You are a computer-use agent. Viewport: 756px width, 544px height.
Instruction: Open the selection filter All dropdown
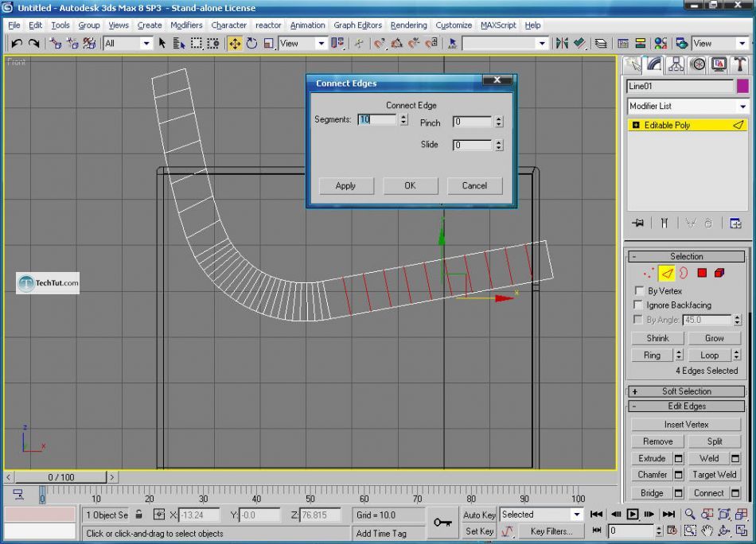146,44
